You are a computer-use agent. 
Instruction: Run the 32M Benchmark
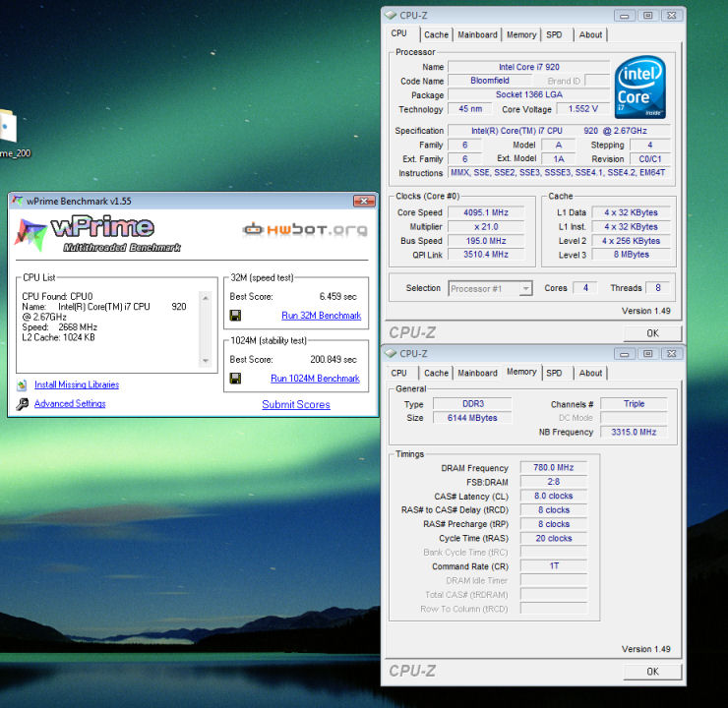coord(322,316)
